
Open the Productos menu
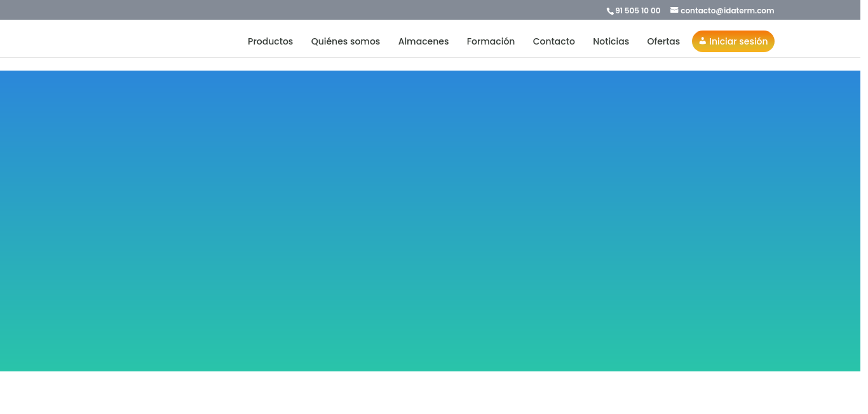(x=270, y=41)
